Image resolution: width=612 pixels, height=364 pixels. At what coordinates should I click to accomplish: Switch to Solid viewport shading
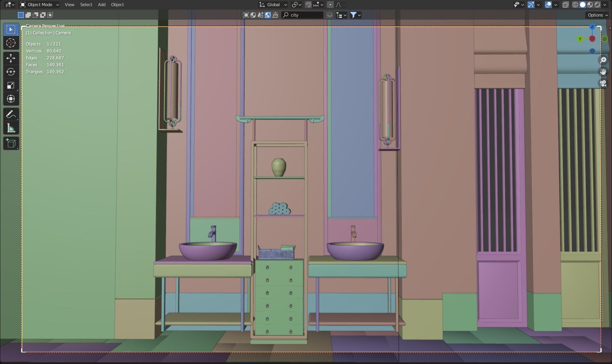pos(583,5)
